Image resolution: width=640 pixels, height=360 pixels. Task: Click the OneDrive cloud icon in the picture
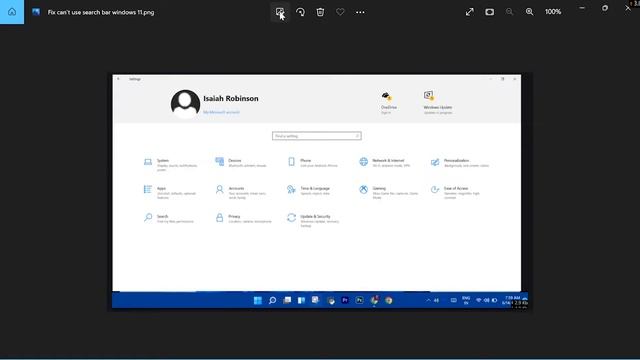click(x=387, y=96)
